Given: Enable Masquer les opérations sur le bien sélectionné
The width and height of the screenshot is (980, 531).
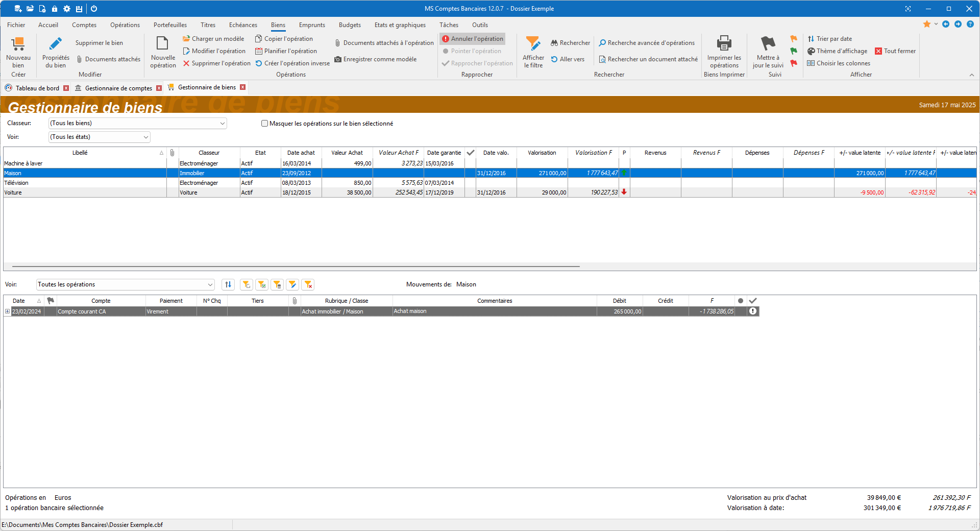Looking at the screenshot, I should tap(264, 124).
